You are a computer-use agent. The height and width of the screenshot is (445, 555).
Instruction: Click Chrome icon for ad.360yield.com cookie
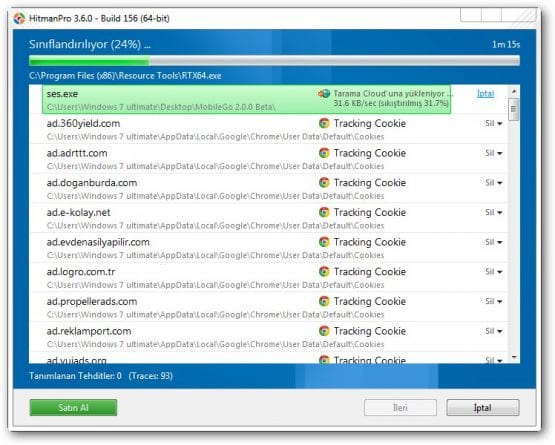click(324, 123)
